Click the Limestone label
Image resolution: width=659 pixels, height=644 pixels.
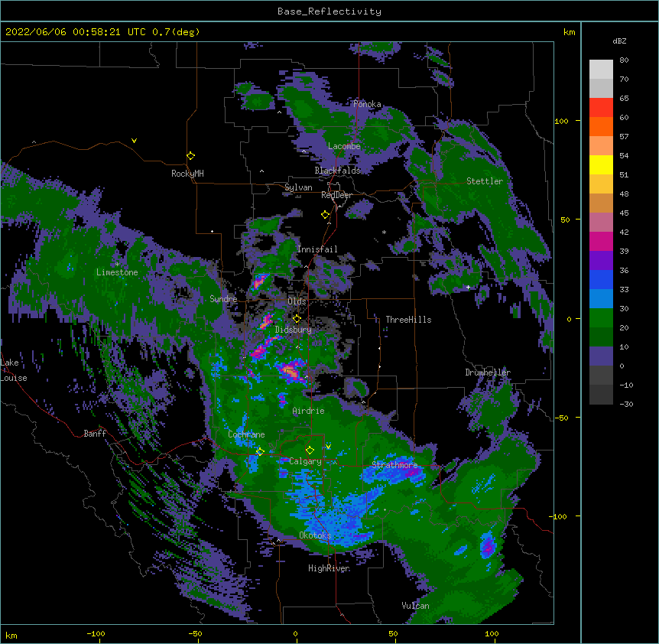pos(117,272)
